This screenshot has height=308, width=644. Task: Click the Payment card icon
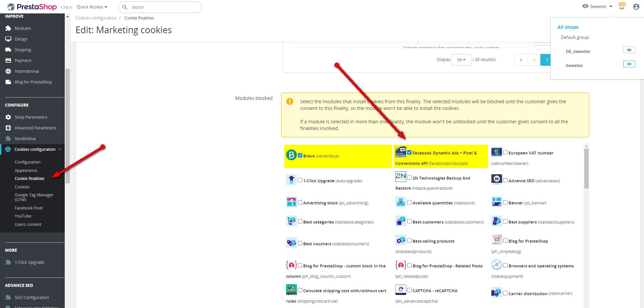(x=8, y=61)
